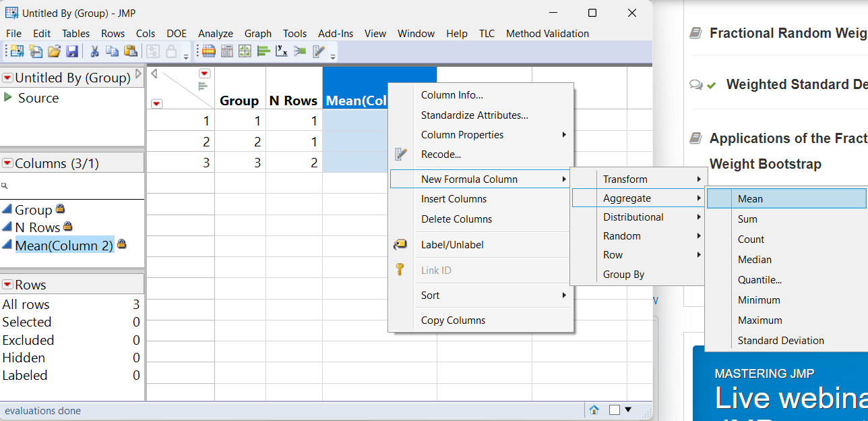Screen dimensions: 868x421
Task: Open a file with the folder icon
Action: (54, 51)
